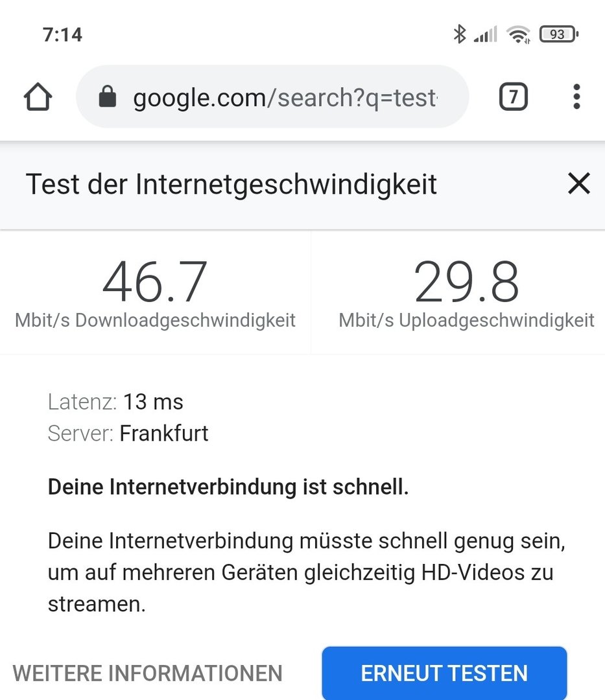The image size is (605, 700).
Task: Tap the Mbit/s Uploadgeschwindigkeit label
Action: pos(466,321)
